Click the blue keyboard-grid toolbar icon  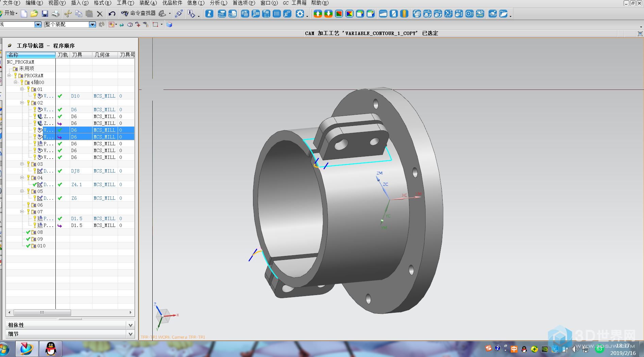tap(245, 14)
